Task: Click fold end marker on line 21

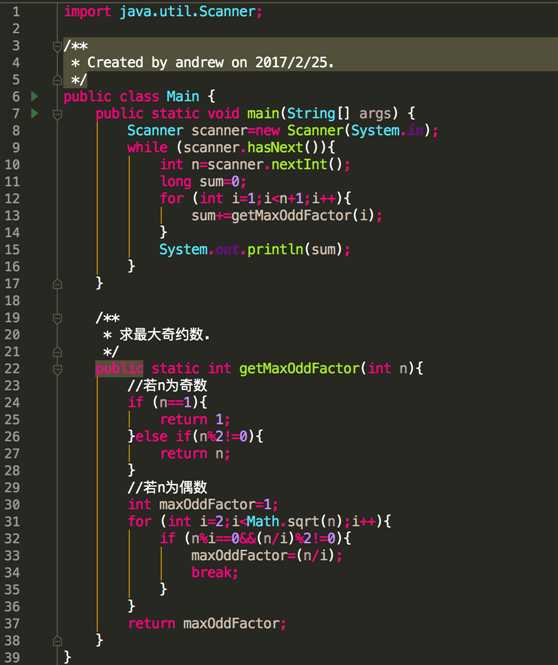Action: (x=57, y=352)
